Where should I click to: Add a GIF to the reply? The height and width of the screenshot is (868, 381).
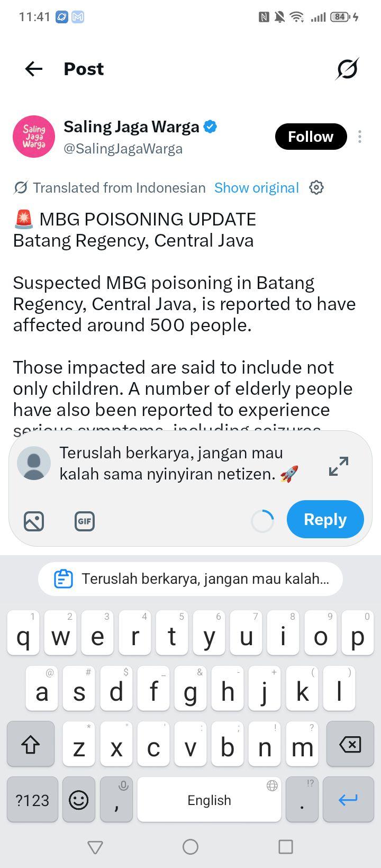[x=85, y=521]
